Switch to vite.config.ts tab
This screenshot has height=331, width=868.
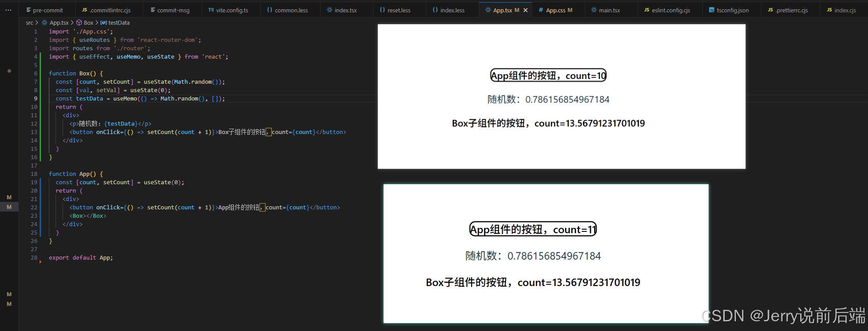pyautogui.click(x=229, y=10)
